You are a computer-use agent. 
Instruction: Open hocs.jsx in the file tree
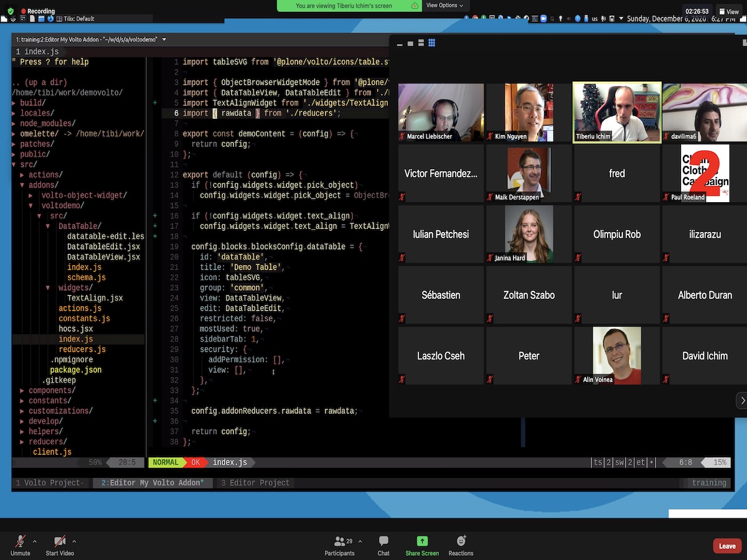tap(75, 329)
